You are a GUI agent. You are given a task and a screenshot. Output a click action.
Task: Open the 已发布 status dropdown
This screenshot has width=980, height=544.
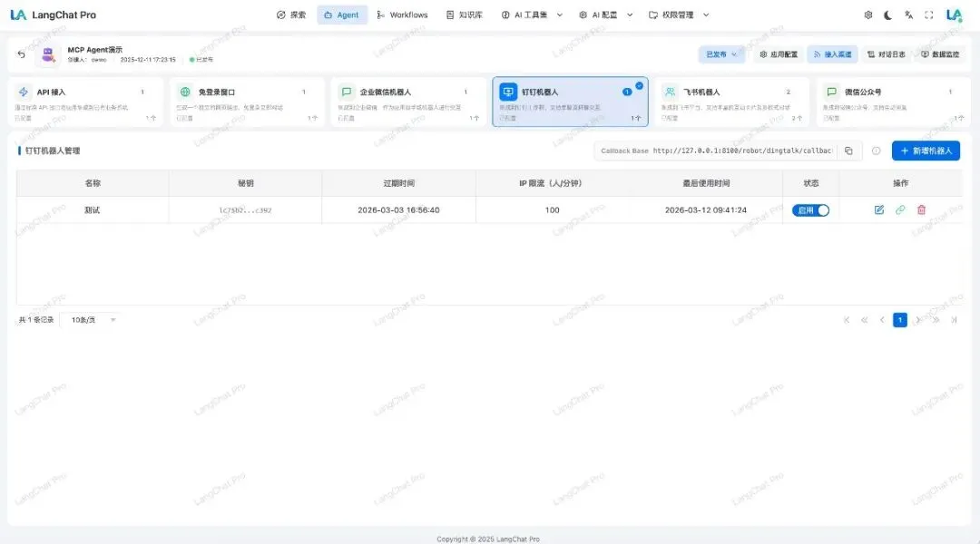pos(721,54)
